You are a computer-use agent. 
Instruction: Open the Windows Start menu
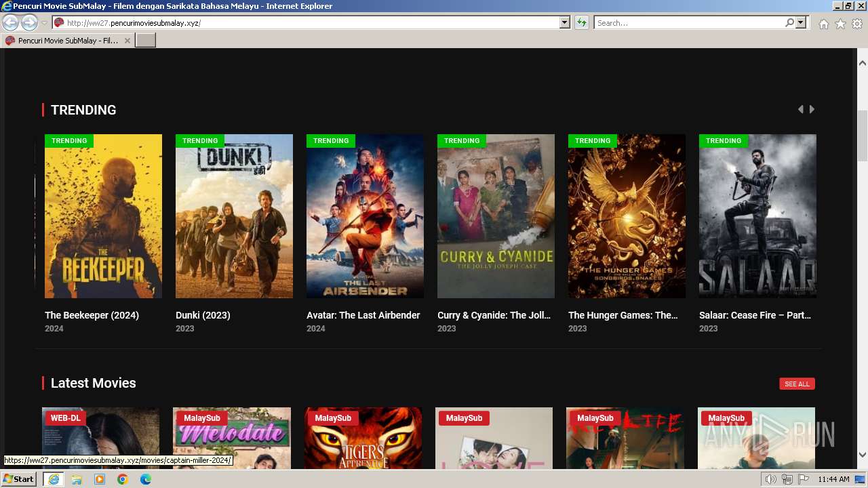[x=19, y=479]
